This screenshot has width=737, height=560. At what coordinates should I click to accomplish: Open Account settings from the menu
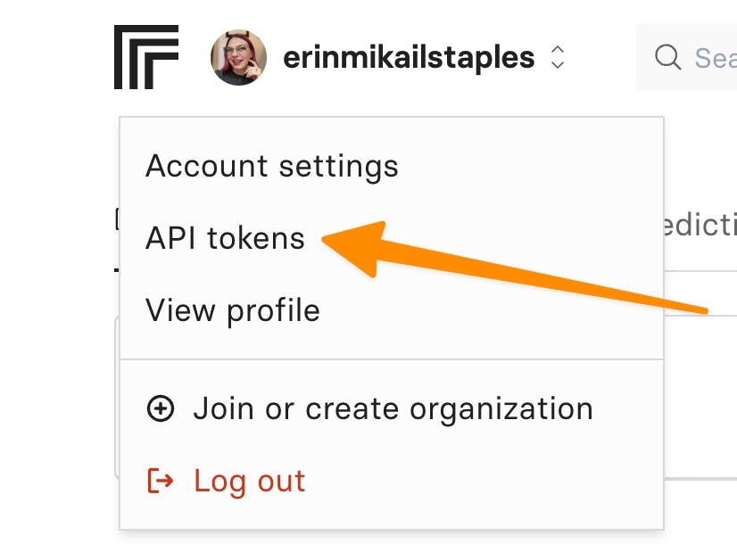271,166
